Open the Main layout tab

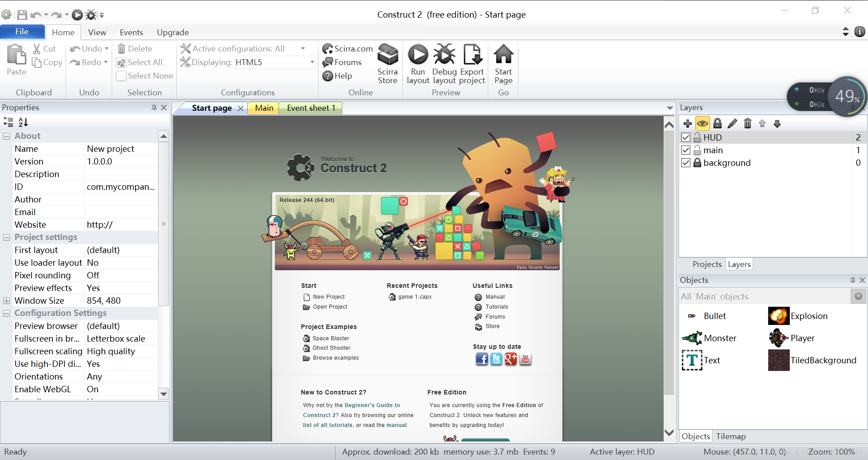tap(264, 108)
